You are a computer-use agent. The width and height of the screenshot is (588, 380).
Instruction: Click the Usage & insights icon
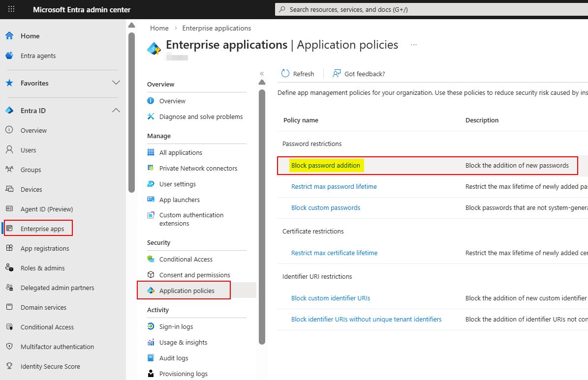pos(151,342)
